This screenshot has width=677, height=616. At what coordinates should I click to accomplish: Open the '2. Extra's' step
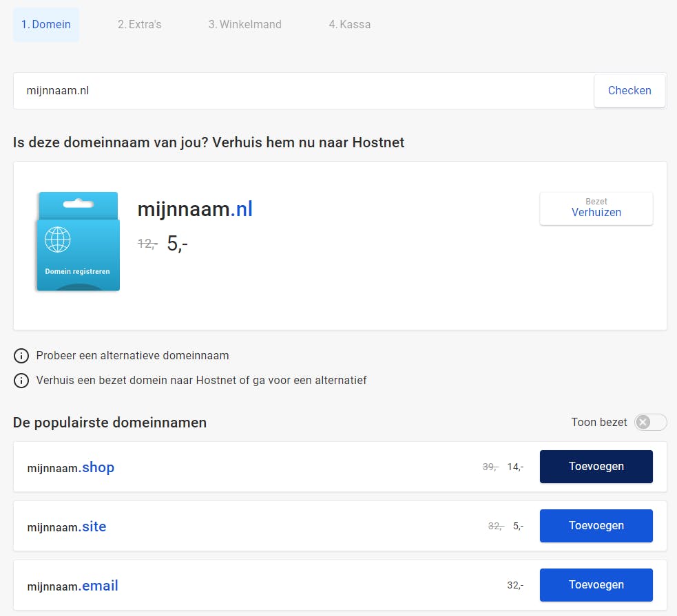(140, 24)
